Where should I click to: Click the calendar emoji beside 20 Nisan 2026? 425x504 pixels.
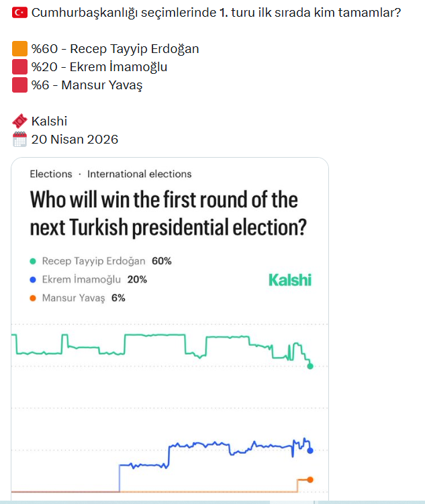point(20,140)
